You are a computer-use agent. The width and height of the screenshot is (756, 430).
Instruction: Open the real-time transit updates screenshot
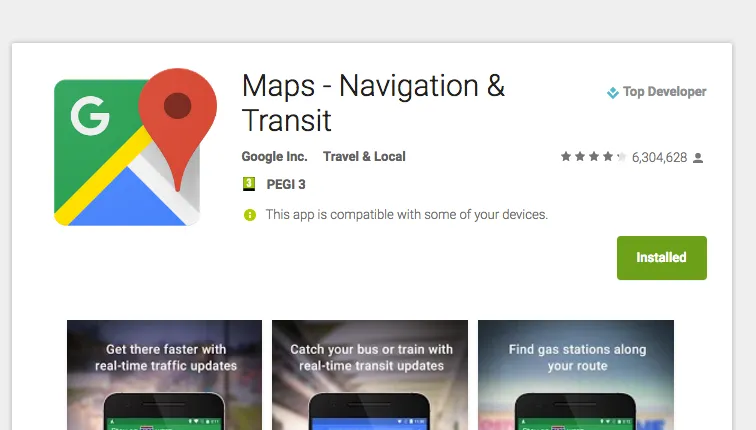coord(370,375)
